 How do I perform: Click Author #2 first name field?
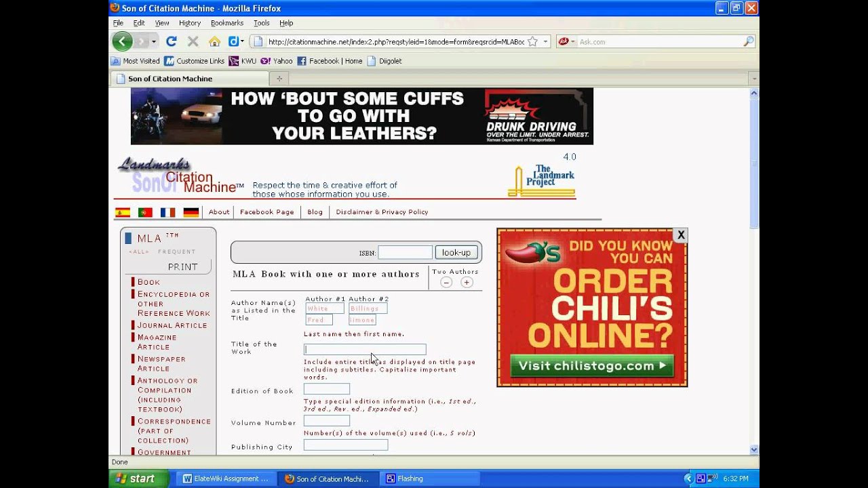pos(362,320)
